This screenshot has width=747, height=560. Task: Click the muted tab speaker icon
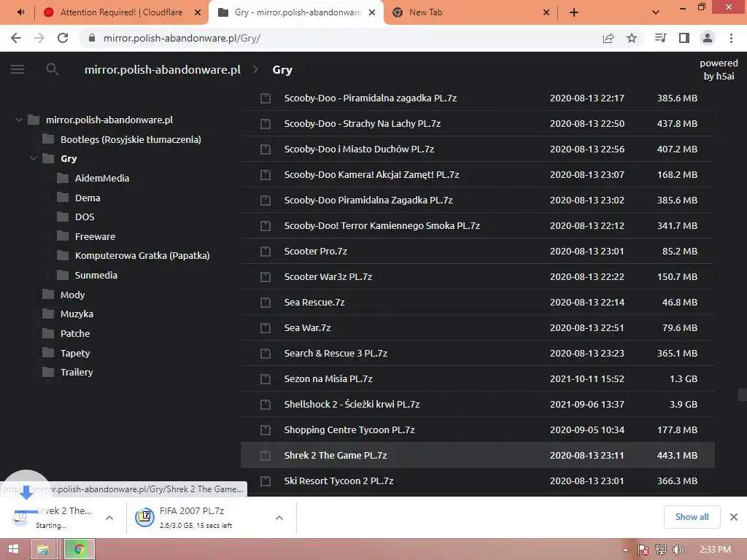tap(20, 12)
